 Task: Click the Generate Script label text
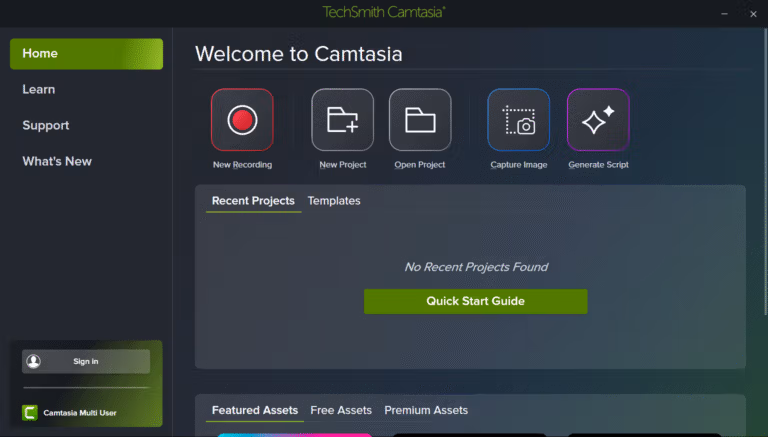point(599,165)
